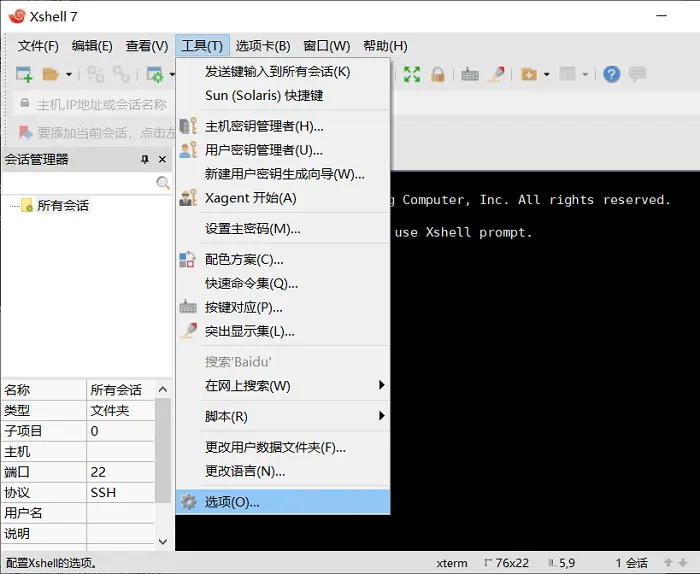700x574 pixels.
Task: Close the session manager panel
Action: [x=162, y=159]
